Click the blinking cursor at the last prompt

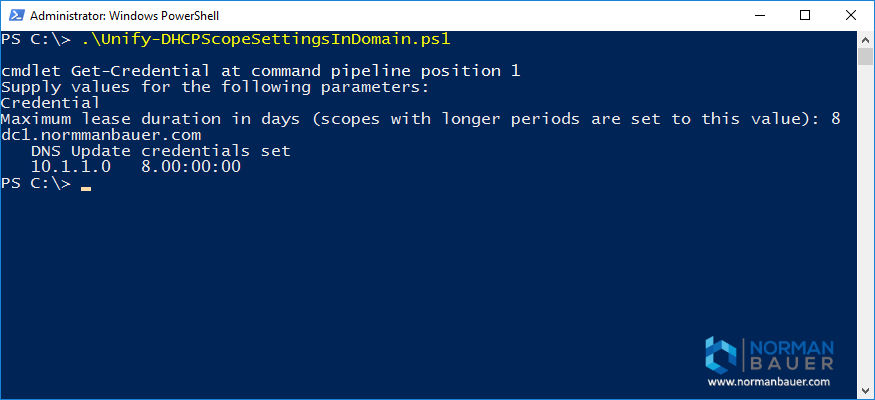pyautogui.click(x=86, y=185)
